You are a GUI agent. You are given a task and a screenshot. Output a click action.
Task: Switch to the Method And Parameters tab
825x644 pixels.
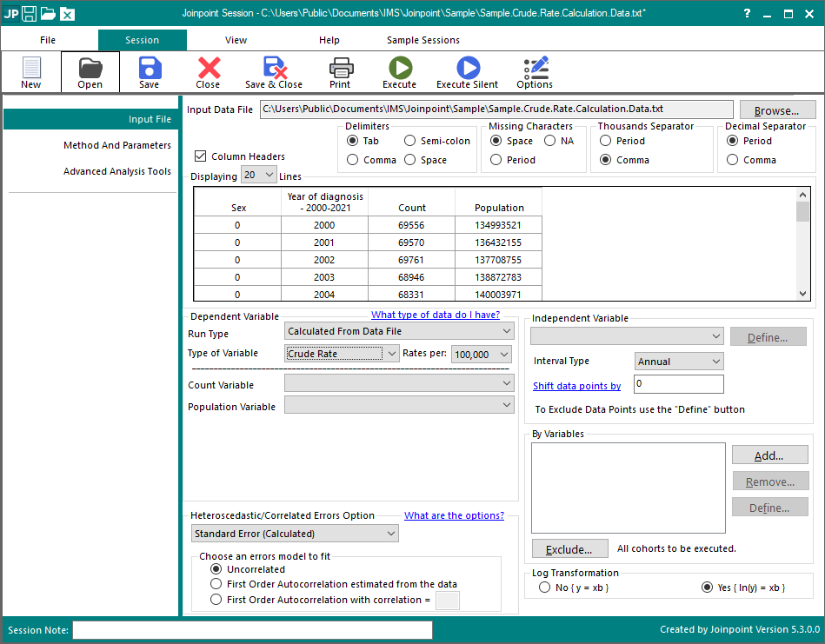pyautogui.click(x=117, y=145)
